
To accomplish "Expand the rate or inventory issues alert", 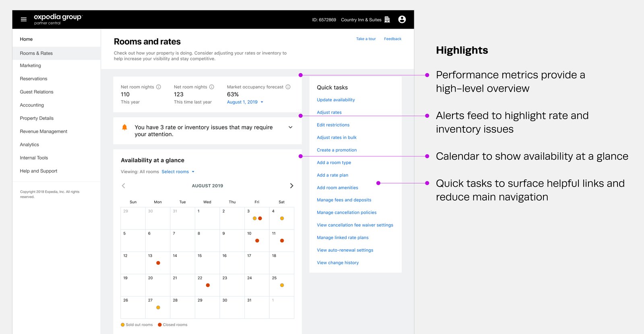I will tap(291, 127).
